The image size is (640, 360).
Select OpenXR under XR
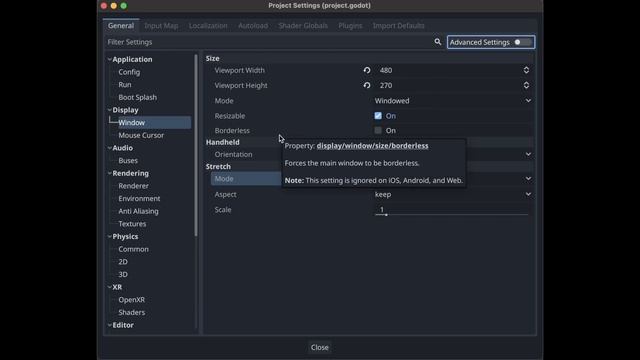(131, 300)
